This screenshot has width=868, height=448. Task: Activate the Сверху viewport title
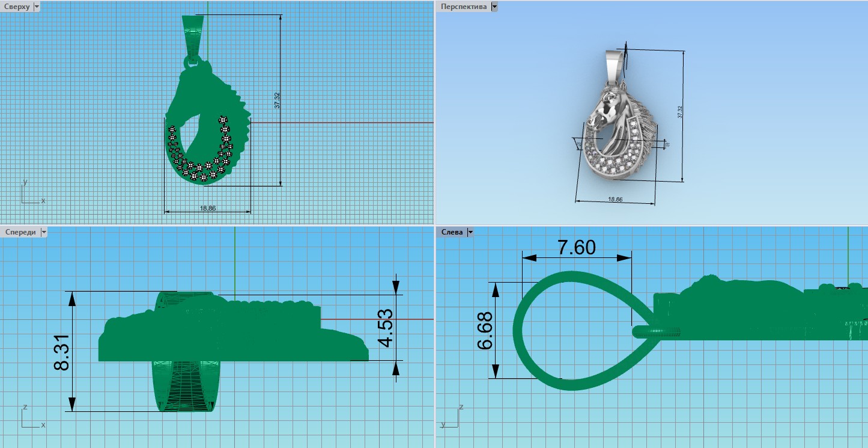pyautogui.click(x=16, y=6)
